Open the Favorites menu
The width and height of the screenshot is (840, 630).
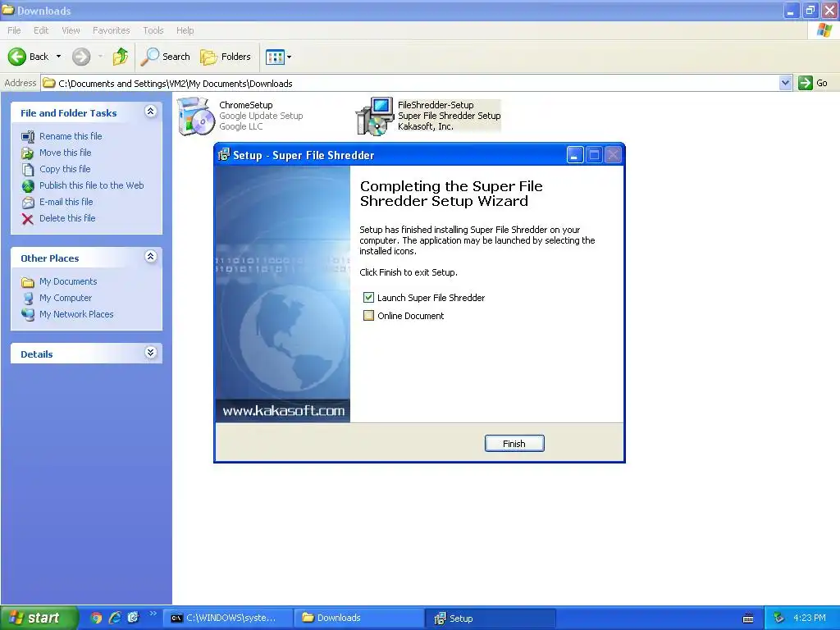(111, 30)
